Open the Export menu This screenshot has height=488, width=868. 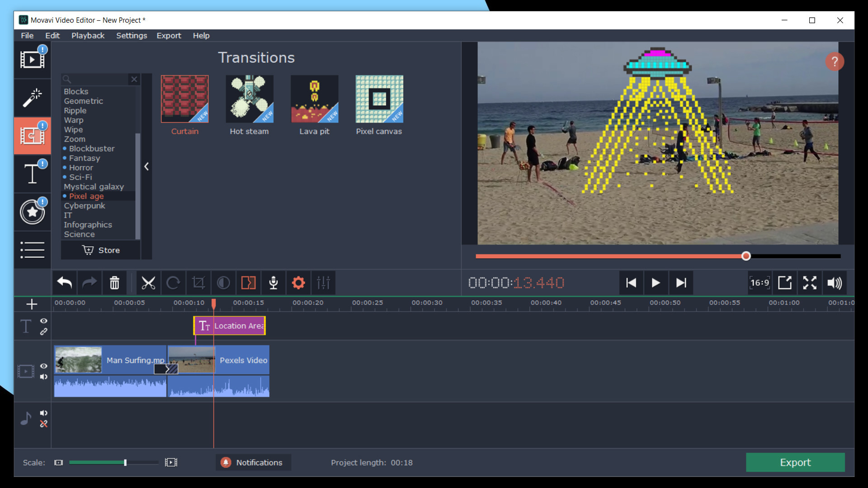(x=169, y=36)
